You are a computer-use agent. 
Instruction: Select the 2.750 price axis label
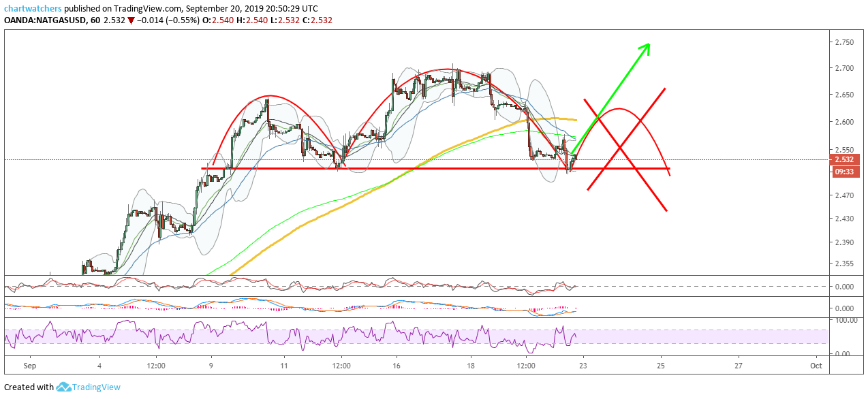click(844, 42)
